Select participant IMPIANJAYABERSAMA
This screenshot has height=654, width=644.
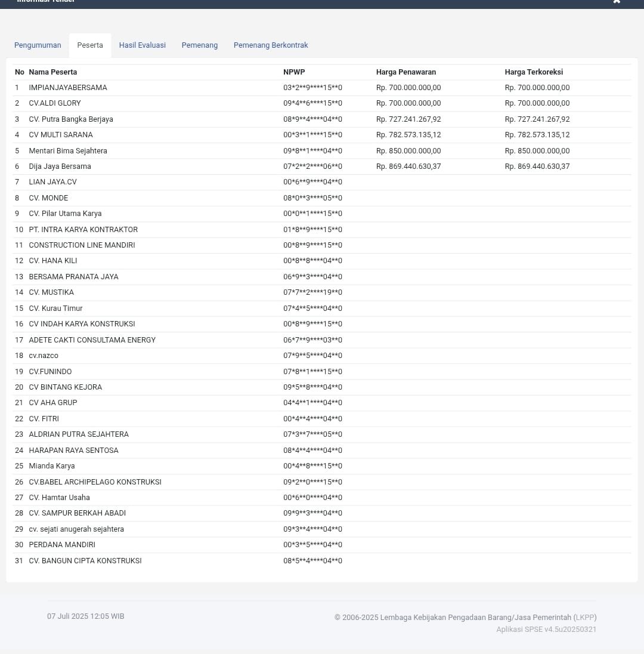(x=68, y=88)
